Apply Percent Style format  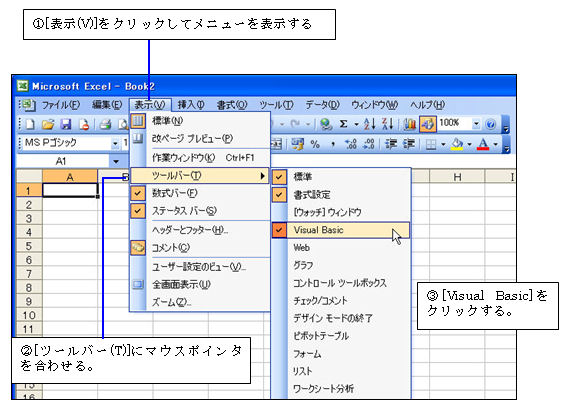click(x=315, y=144)
